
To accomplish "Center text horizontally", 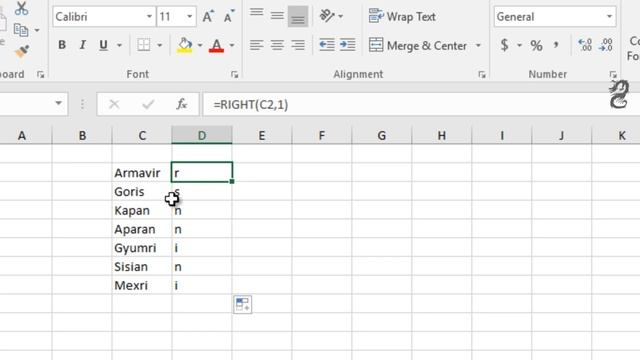I will (277, 45).
